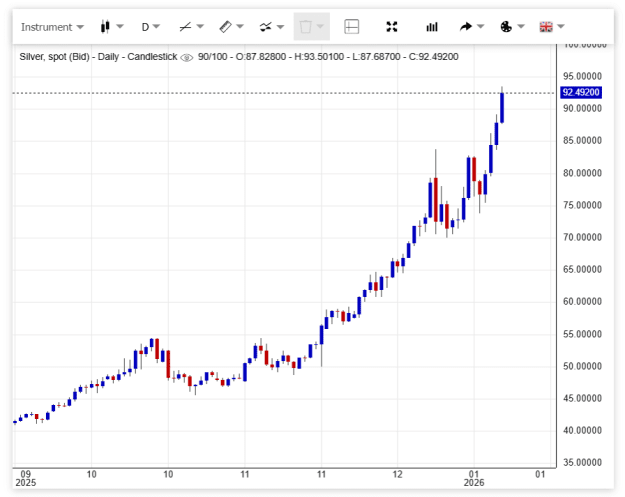This screenshot has width=625, height=497.
Task: Click the 92.49200 current price label
Action: click(581, 92)
